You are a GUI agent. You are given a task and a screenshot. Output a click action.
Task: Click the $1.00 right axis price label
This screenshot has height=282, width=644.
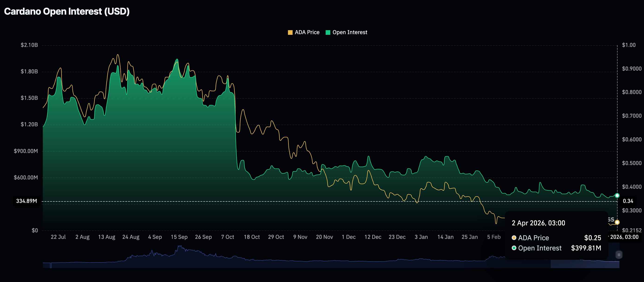click(x=628, y=45)
